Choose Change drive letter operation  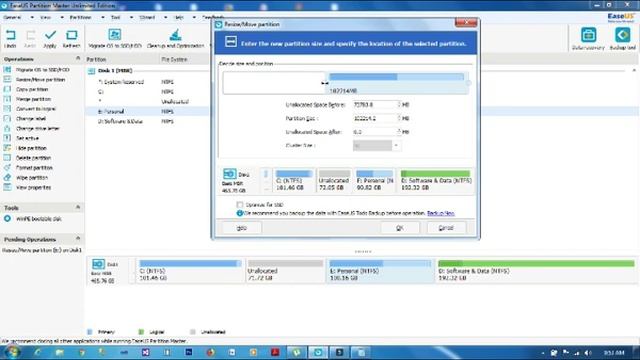click(38, 129)
